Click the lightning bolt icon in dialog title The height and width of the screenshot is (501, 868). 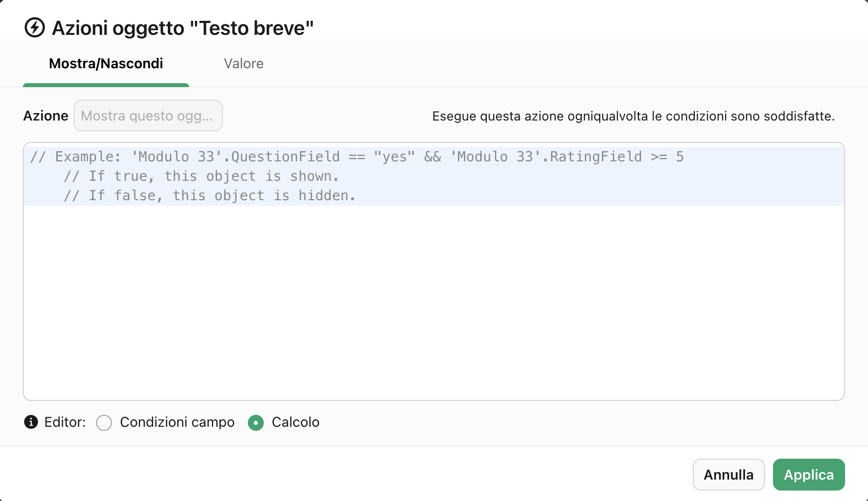coord(35,28)
